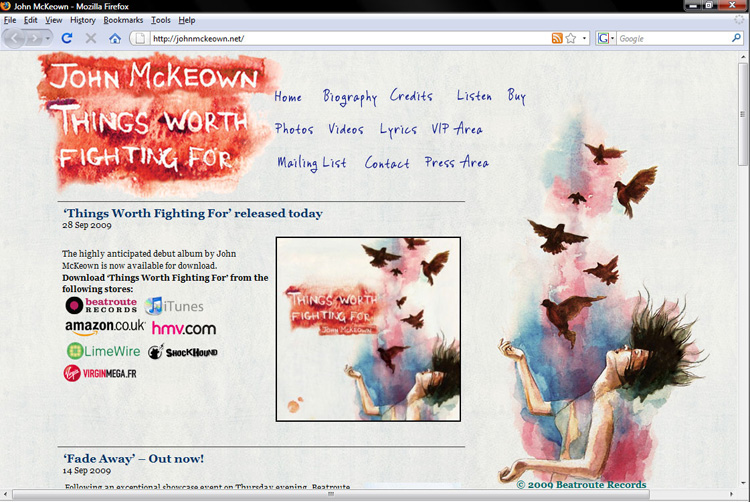Bookmark this page with the star icon
750x502 pixels.
(x=571, y=38)
